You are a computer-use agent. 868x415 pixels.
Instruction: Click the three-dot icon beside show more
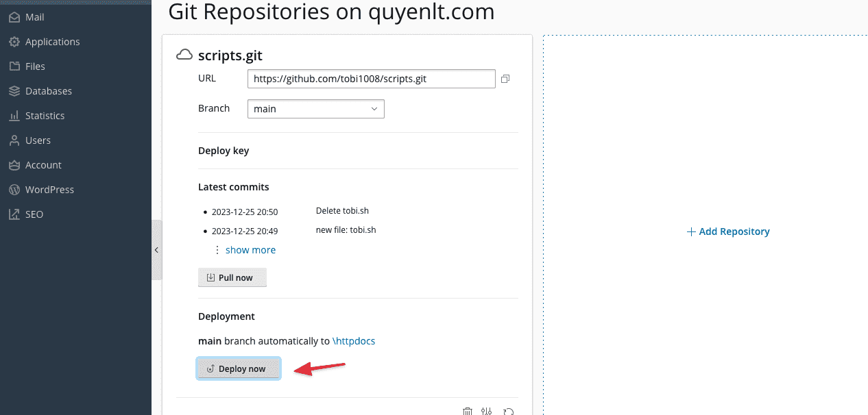pyautogui.click(x=217, y=250)
